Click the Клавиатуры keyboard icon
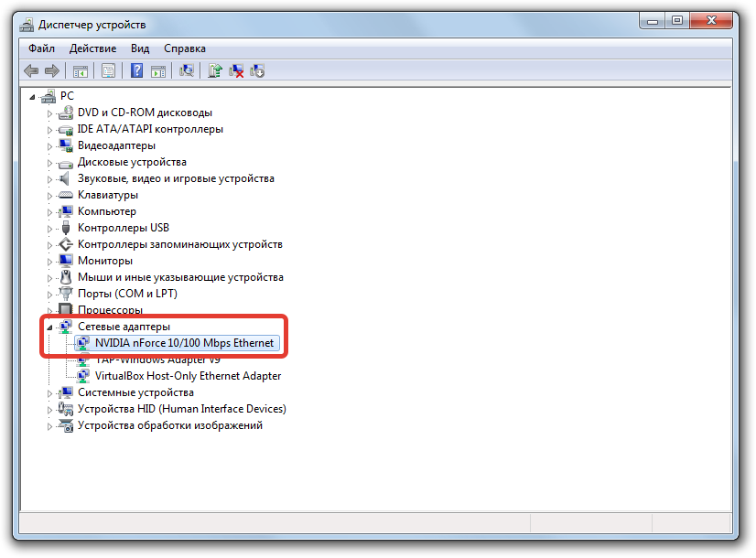Viewport: 756px width, 558px height. click(66, 195)
